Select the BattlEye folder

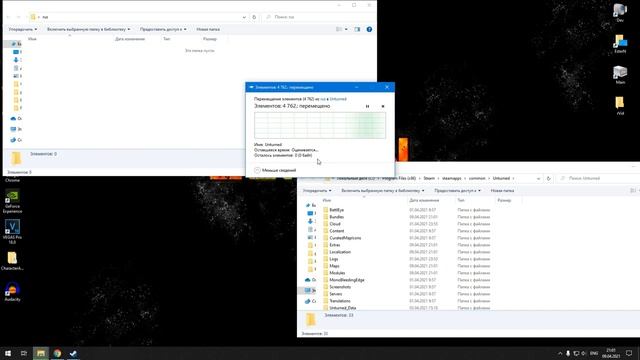pyautogui.click(x=337, y=210)
